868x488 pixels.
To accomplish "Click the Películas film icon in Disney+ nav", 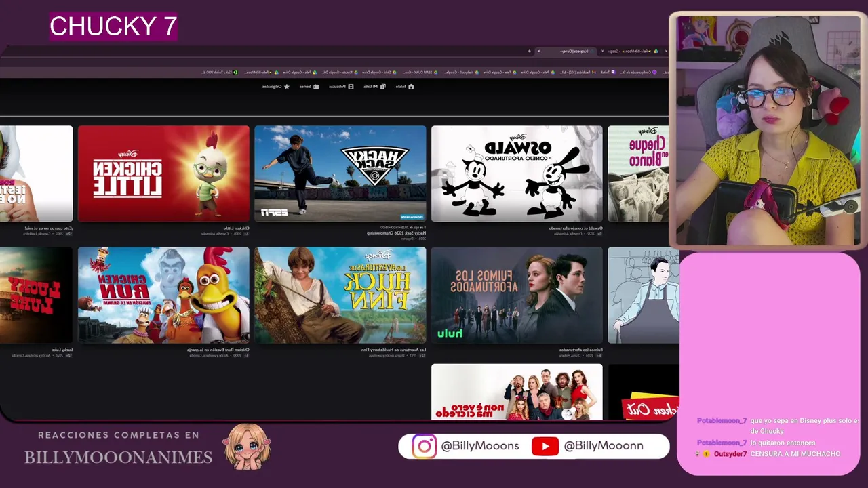I will [x=351, y=87].
